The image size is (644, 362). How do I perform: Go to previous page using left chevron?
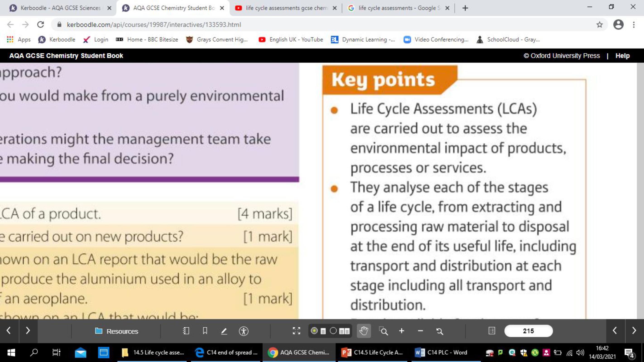(x=615, y=331)
